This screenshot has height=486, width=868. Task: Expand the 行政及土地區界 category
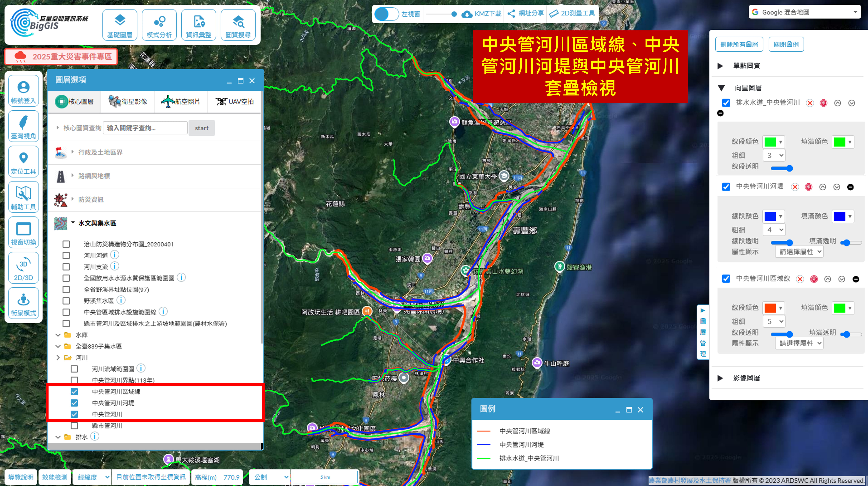pos(100,152)
